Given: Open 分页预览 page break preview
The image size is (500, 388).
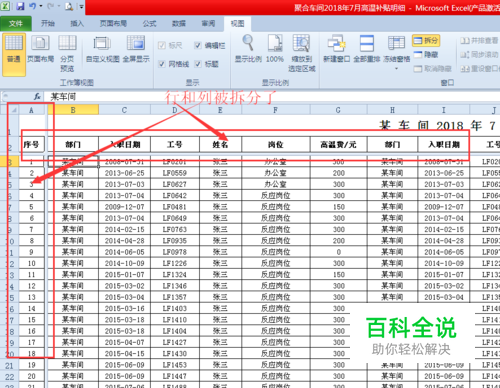Looking at the screenshot, I should pos(67,54).
